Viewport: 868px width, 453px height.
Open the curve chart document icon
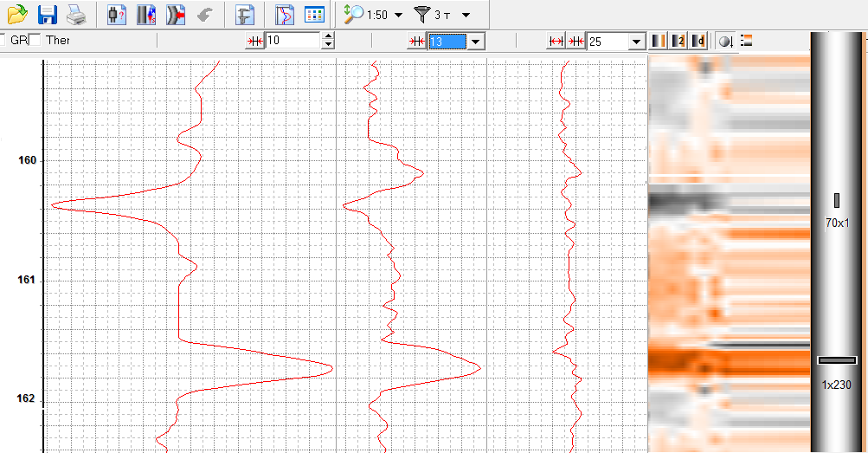point(285,15)
